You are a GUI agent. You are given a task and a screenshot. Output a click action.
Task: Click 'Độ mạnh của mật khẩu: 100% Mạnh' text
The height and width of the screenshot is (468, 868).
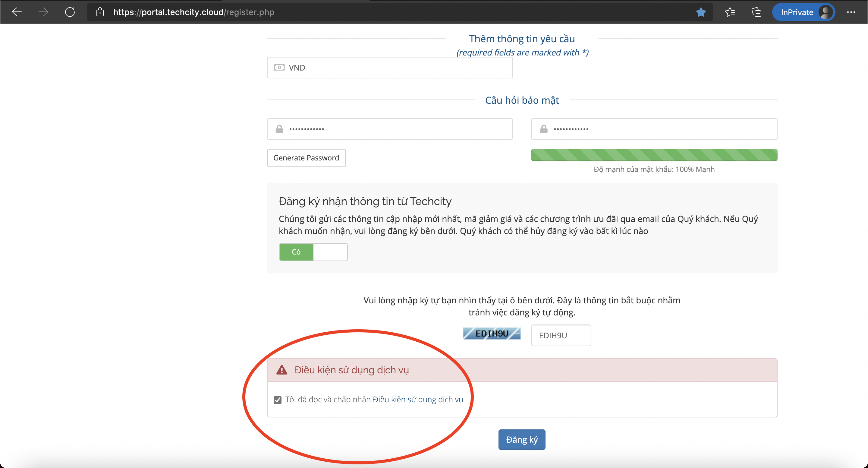[x=654, y=169]
